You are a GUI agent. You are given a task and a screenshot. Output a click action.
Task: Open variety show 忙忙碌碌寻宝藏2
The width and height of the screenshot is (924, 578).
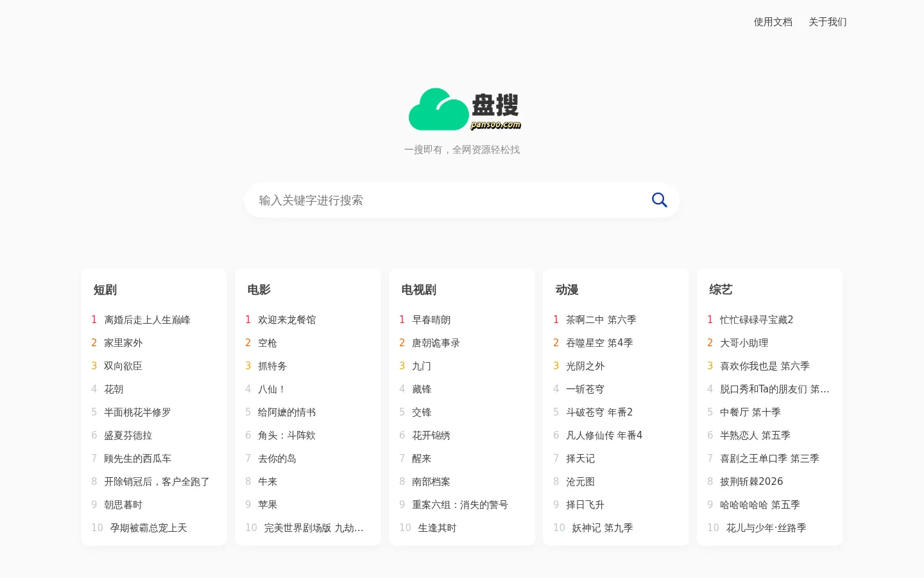(757, 320)
